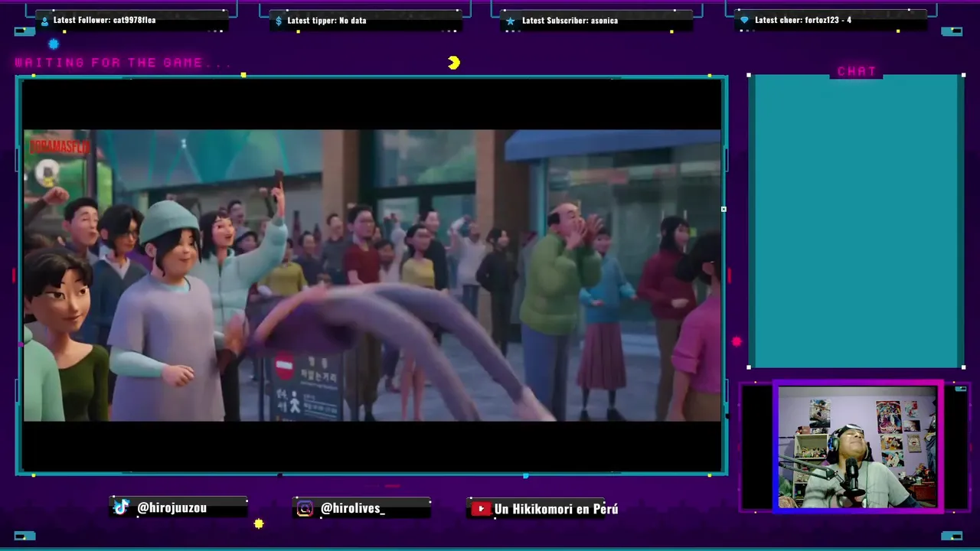Click the '@hirolives_' Instagram handle
This screenshot has height=551, width=980.
[x=353, y=508]
